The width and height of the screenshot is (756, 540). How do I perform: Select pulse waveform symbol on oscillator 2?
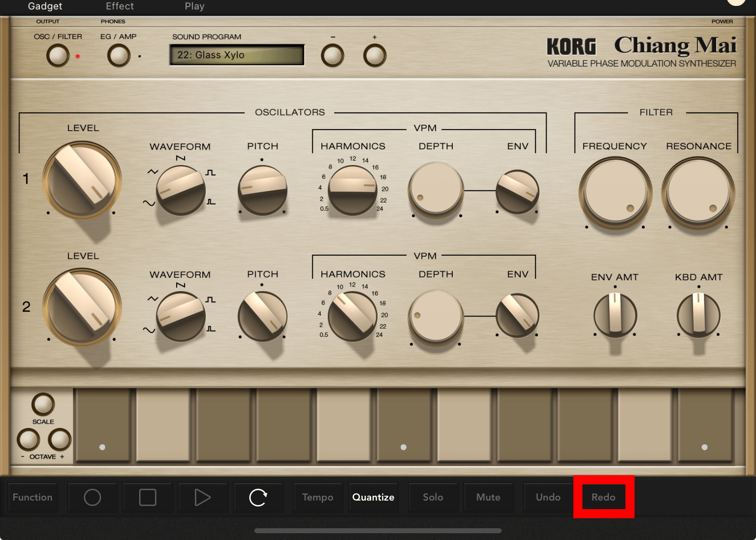tap(211, 329)
